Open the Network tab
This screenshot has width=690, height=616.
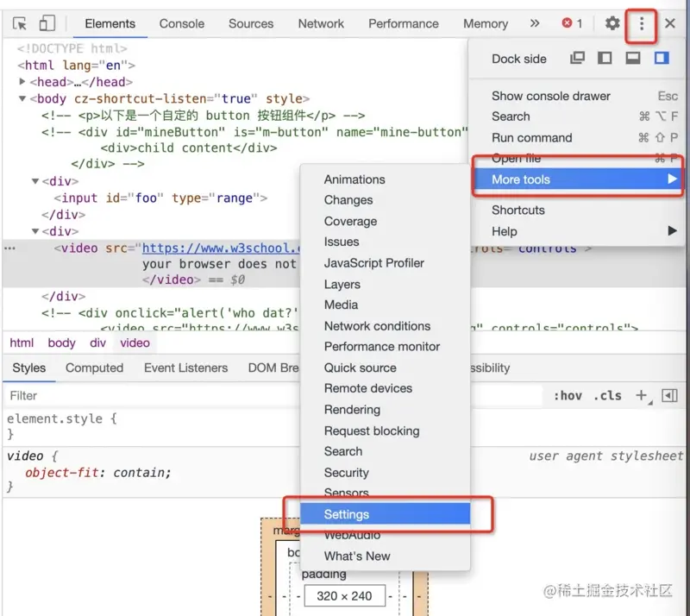pyautogui.click(x=321, y=23)
